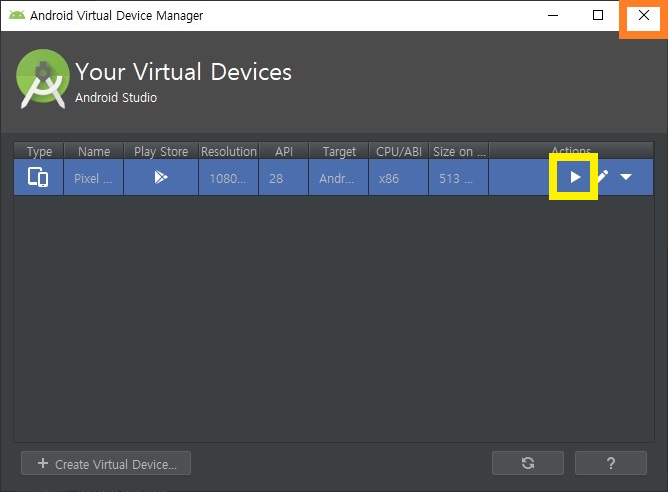This screenshot has height=492, width=668.
Task: Select the API cell showing '28'
Action: pos(283,178)
